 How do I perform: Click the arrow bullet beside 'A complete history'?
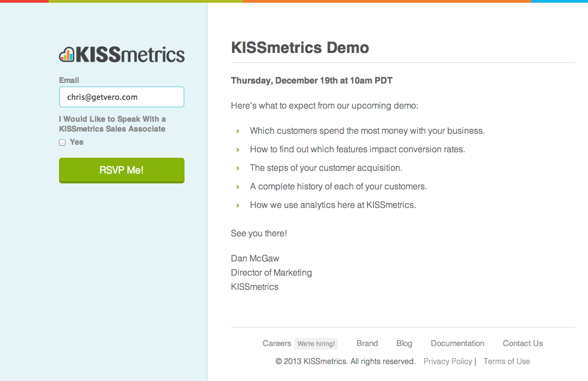[238, 187]
